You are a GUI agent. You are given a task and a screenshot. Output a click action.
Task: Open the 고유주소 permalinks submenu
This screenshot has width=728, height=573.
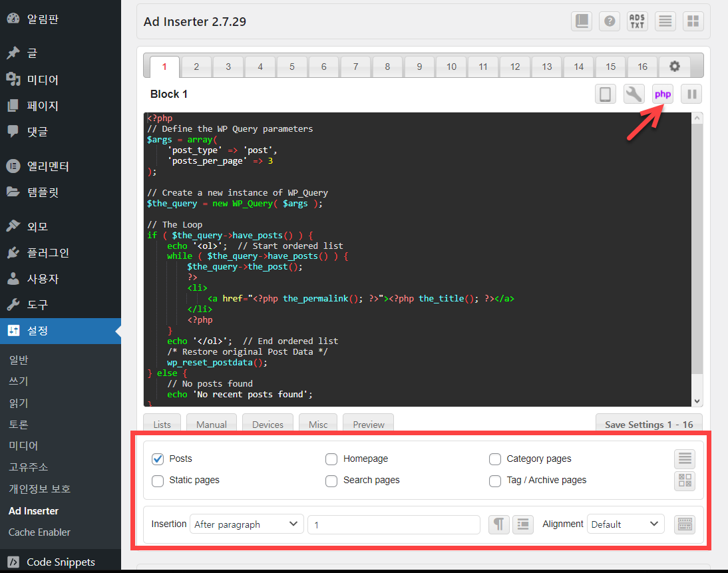[29, 467]
